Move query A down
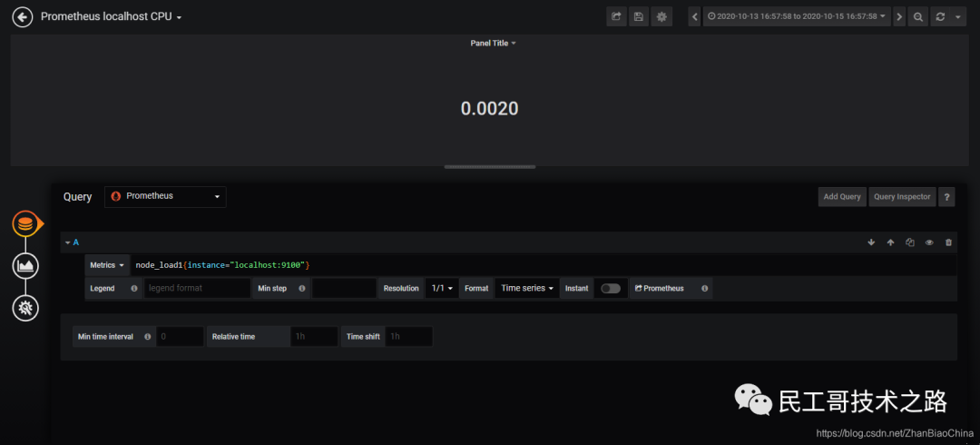980x445 pixels. point(871,242)
